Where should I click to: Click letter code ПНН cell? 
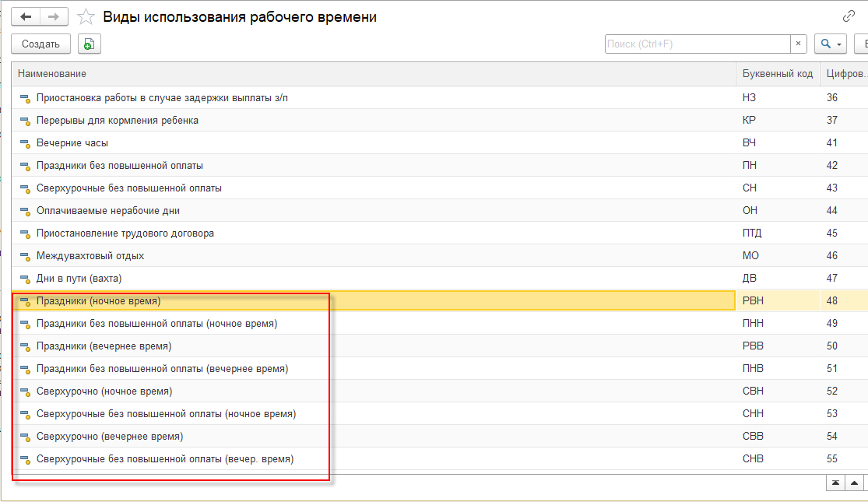point(753,323)
